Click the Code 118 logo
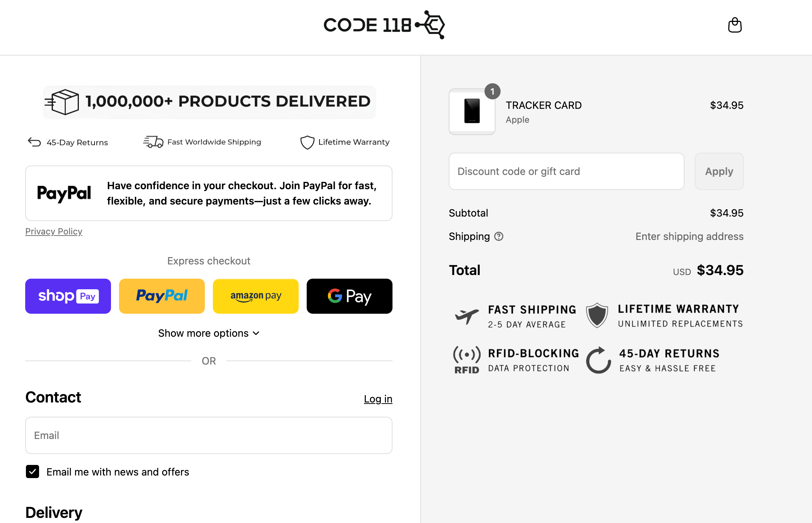 [x=383, y=25]
